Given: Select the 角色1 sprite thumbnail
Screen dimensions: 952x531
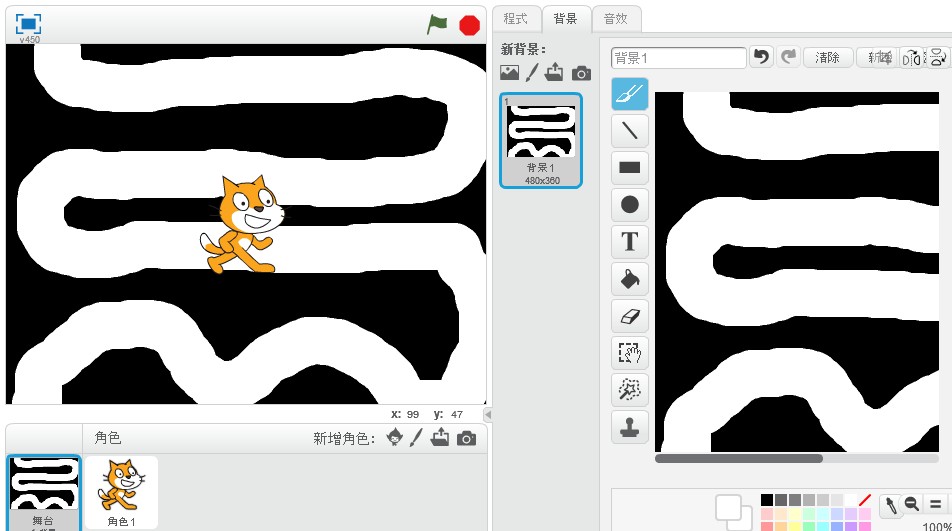Looking at the screenshot, I should [121, 492].
